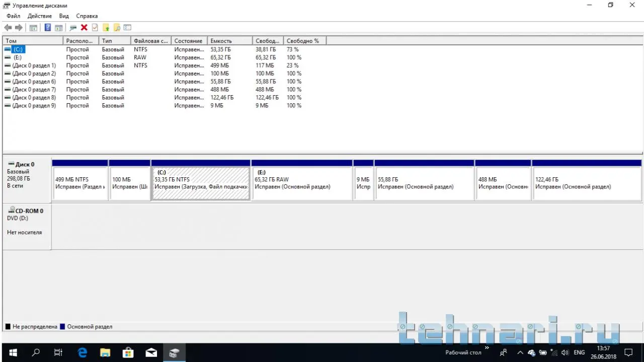This screenshot has height=362, width=644.
Task: Select the (Диск 0 раздел 7) row
Action: [164, 90]
